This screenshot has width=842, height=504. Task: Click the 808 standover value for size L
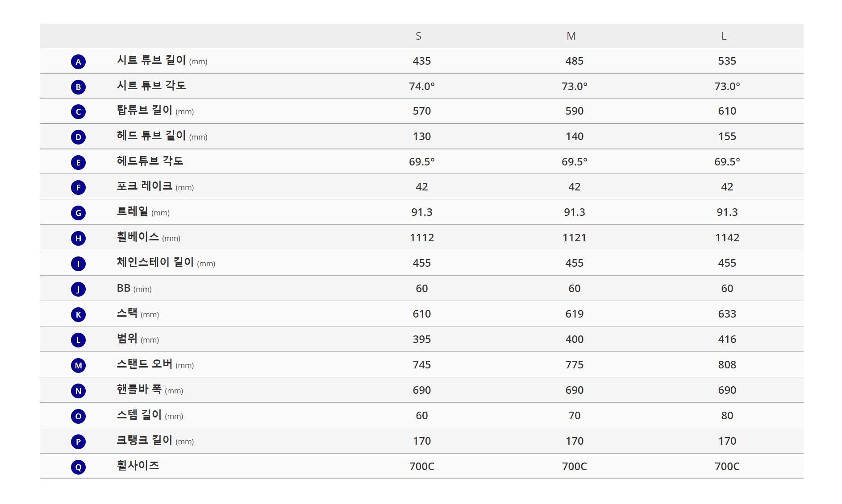click(727, 365)
